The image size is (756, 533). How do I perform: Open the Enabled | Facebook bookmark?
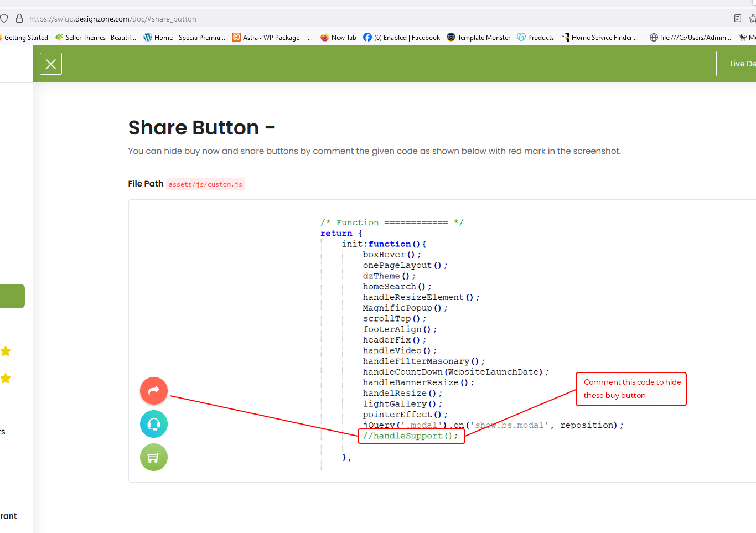click(x=402, y=38)
